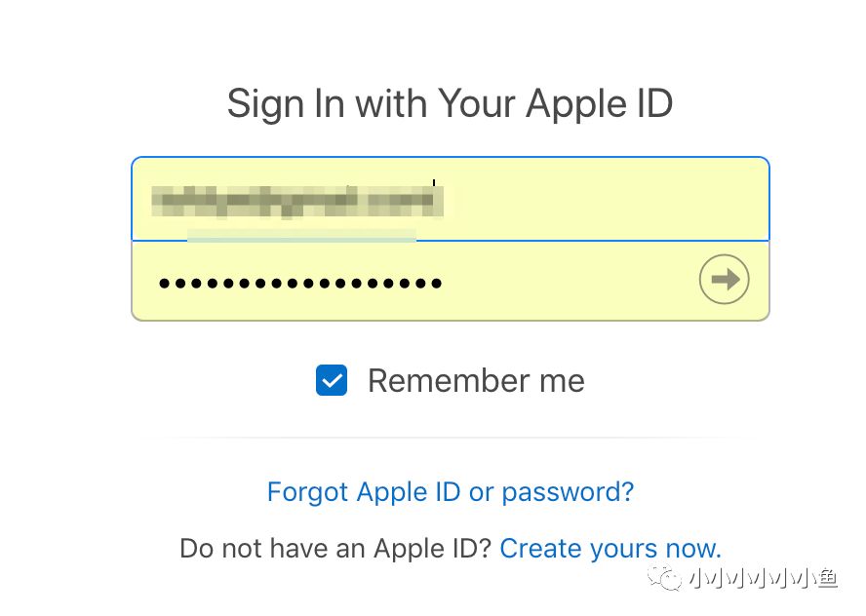Click the Do not have an Apple ID text
Viewport: 866px width, 616px height.
point(335,548)
